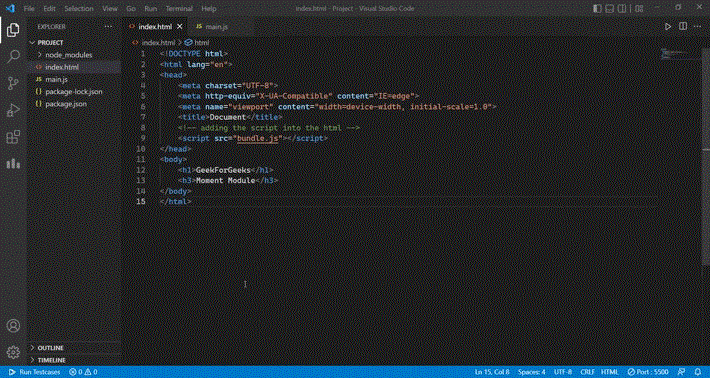This screenshot has width=710, height=378.
Task: Click the feedback icon in status bar
Action: pyautogui.click(x=681, y=372)
